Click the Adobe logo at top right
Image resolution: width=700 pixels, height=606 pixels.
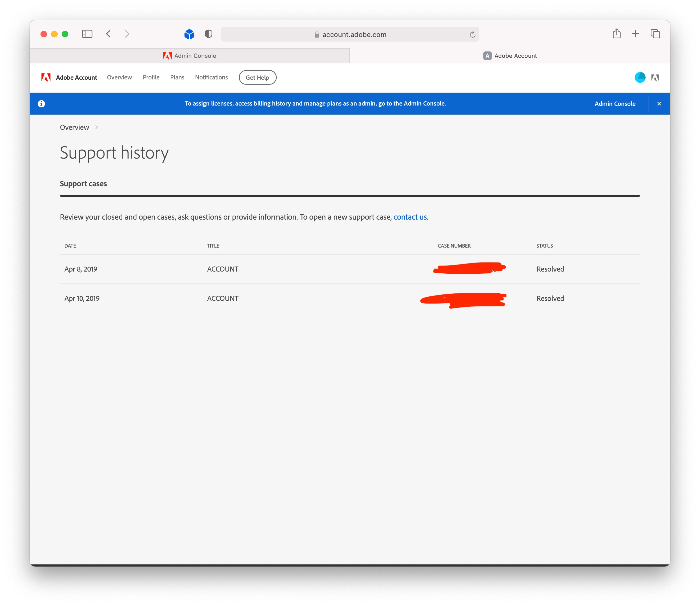click(x=655, y=78)
